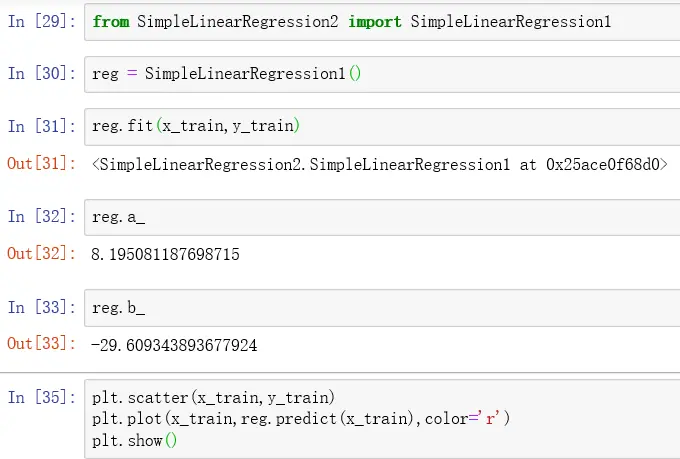Select the In [35] prompt label

click(x=41, y=398)
